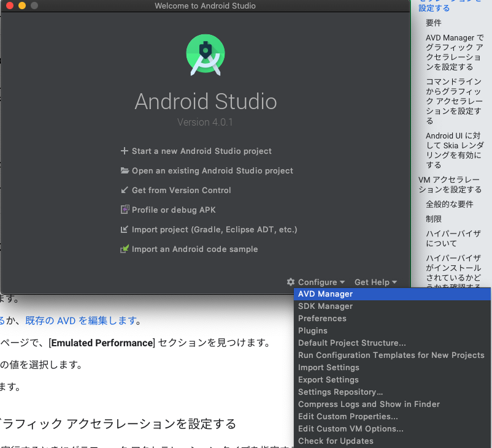Open Preferences from Configure menu
The image size is (492, 448).
(392, 319)
